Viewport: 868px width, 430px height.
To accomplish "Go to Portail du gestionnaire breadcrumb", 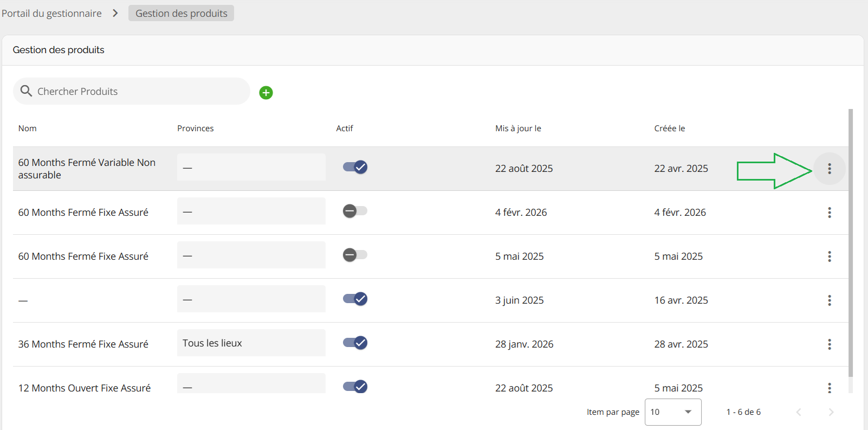I will click(51, 14).
